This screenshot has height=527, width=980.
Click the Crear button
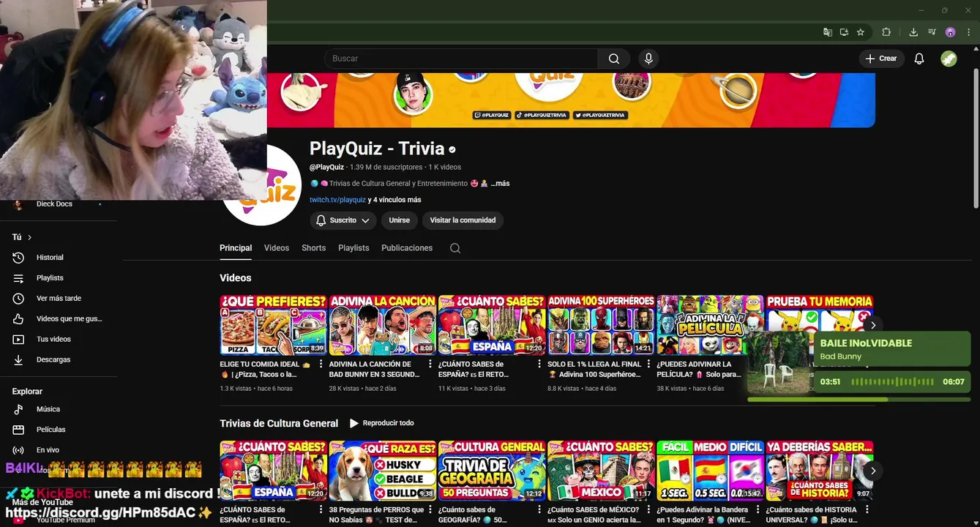[881, 59]
